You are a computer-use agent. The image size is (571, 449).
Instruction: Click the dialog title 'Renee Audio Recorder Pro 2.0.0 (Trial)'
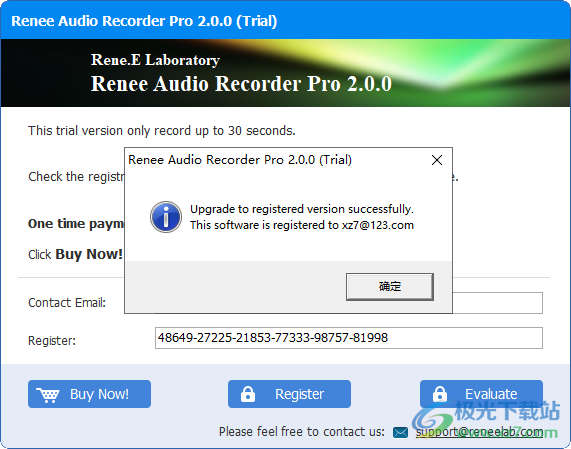tap(240, 160)
